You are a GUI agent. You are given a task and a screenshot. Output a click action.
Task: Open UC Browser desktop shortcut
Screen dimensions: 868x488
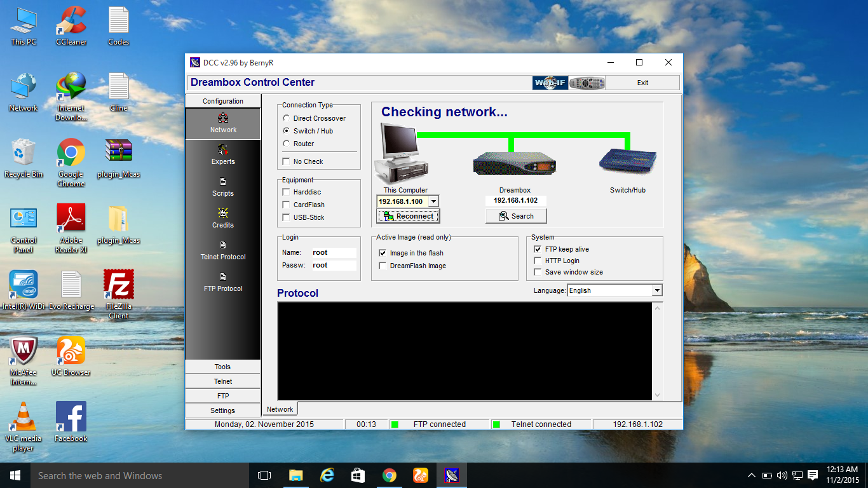[x=71, y=356]
